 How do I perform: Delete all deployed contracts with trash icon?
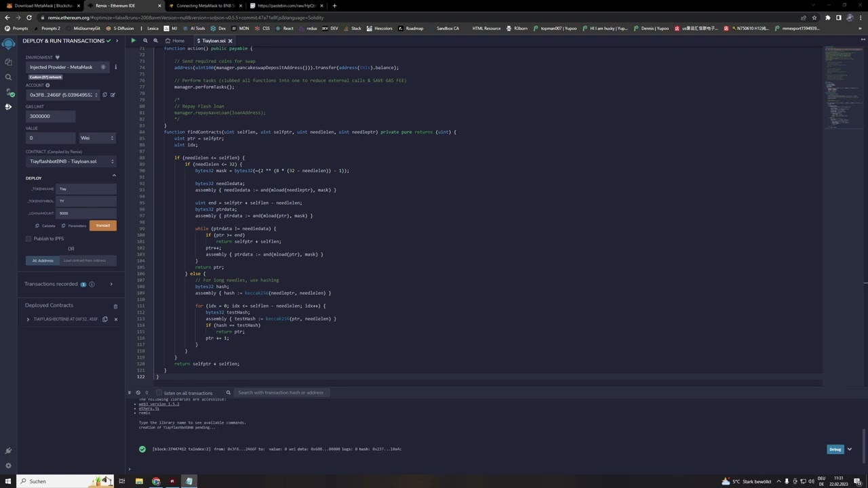click(115, 306)
